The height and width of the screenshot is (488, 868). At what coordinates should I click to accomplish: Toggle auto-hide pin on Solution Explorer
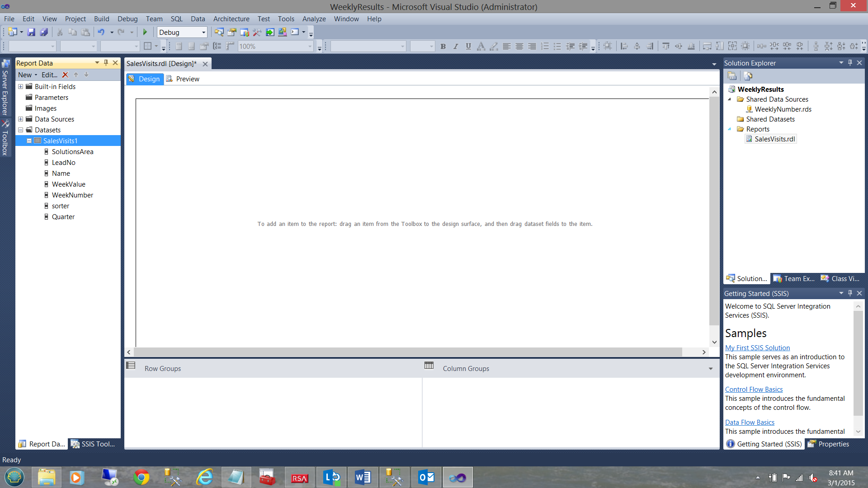(x=850, y=63)
